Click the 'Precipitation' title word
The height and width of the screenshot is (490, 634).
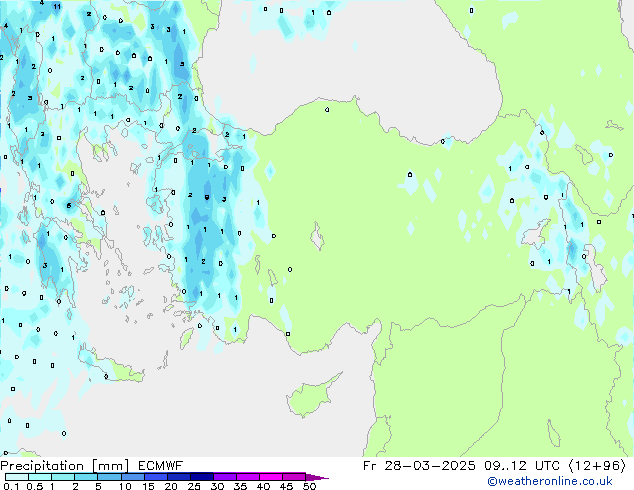(x=42, y=466)
